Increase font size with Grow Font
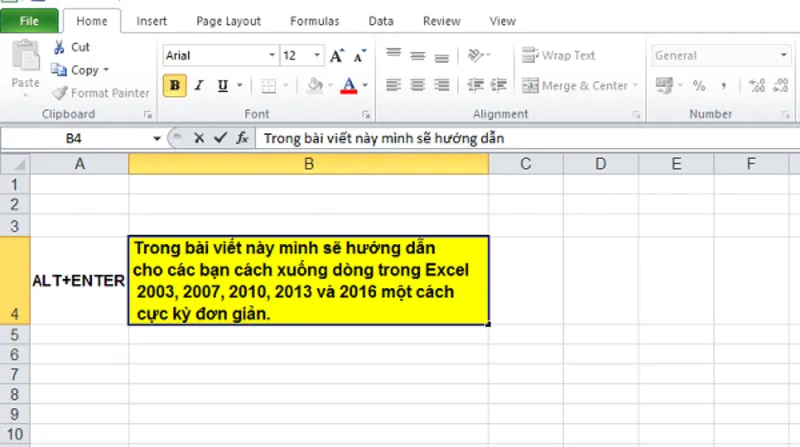Viewport: 800px width, 447px height. (x=337, y=56)
